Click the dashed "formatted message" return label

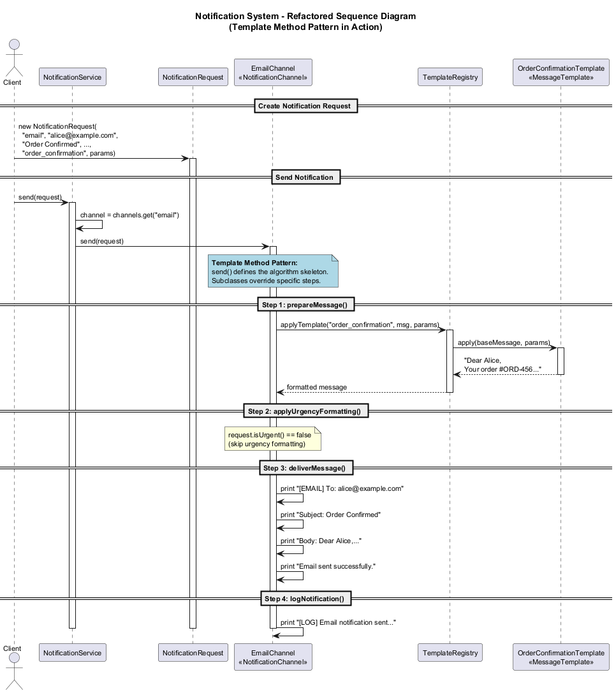tap(316, 387)
